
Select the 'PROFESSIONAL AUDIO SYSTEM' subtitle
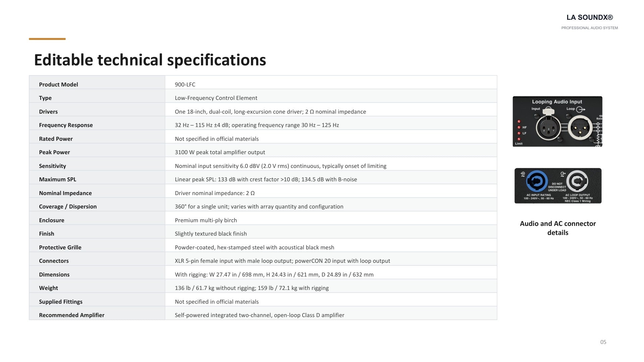(x=590, y=28)
